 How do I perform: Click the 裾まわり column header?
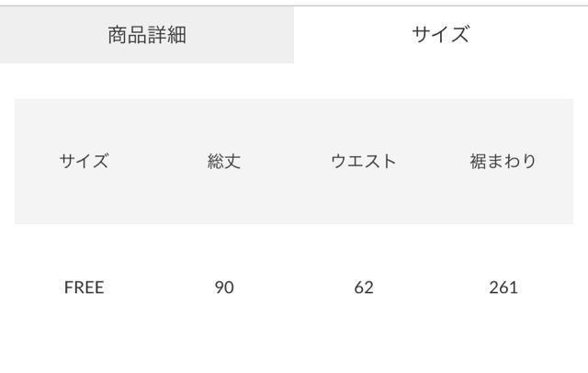503,162
